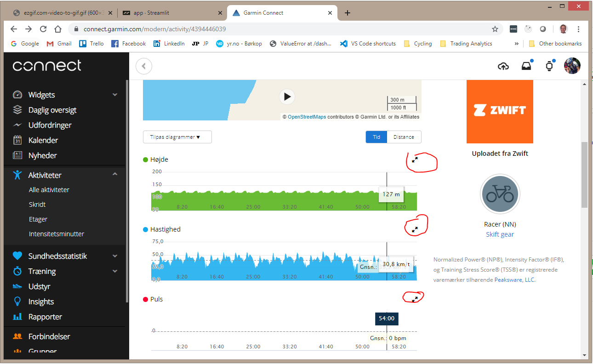Open the notifications bell icon
The image size is (593, 364).
coord(526,66)
